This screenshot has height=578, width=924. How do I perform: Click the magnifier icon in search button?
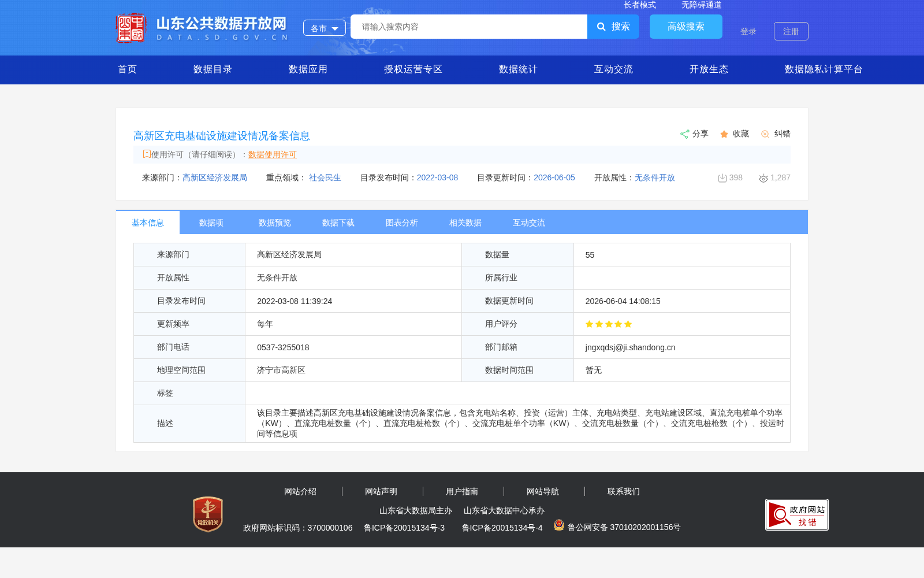(601, 27)
